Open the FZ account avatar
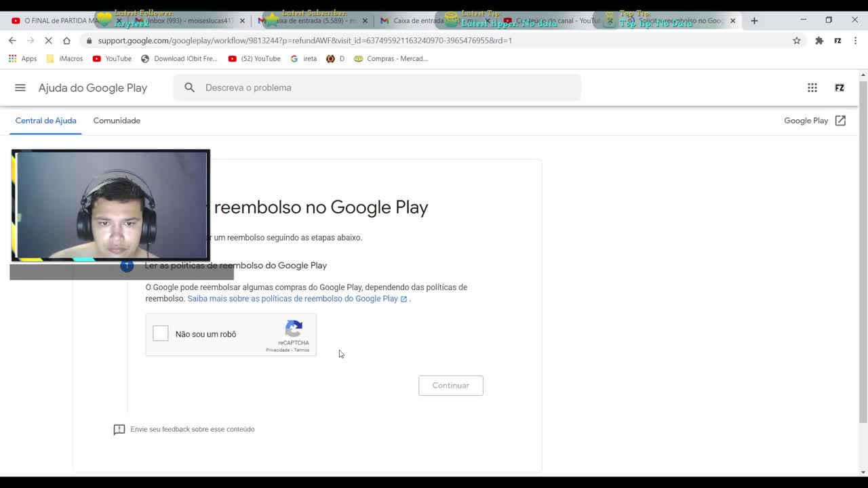 pos(840,87)
